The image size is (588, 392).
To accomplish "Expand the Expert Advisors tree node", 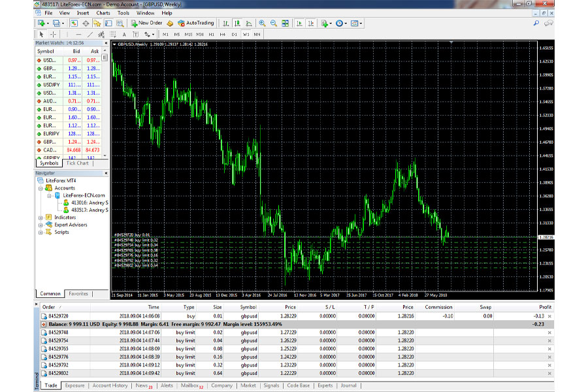I will [41, 225].
